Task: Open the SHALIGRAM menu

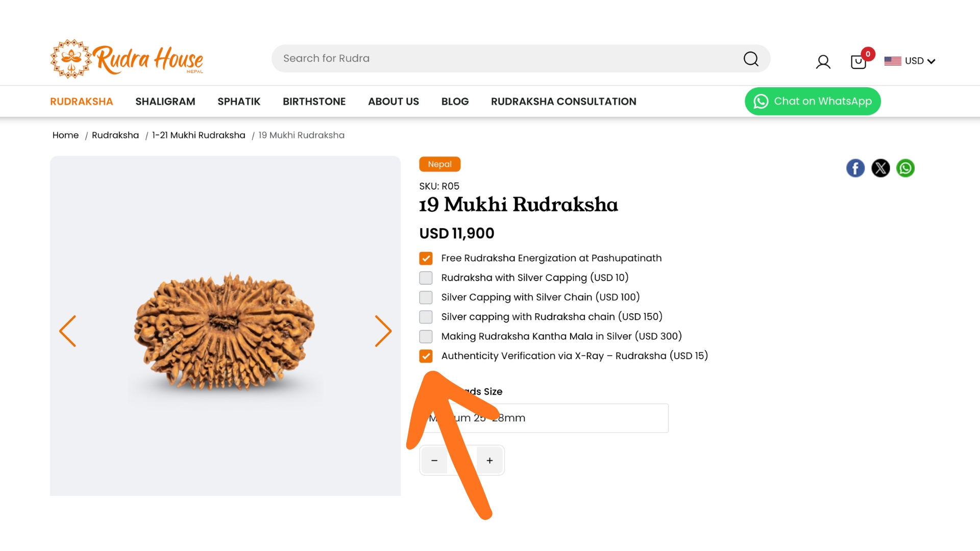Action: click(x=165, y=102)
